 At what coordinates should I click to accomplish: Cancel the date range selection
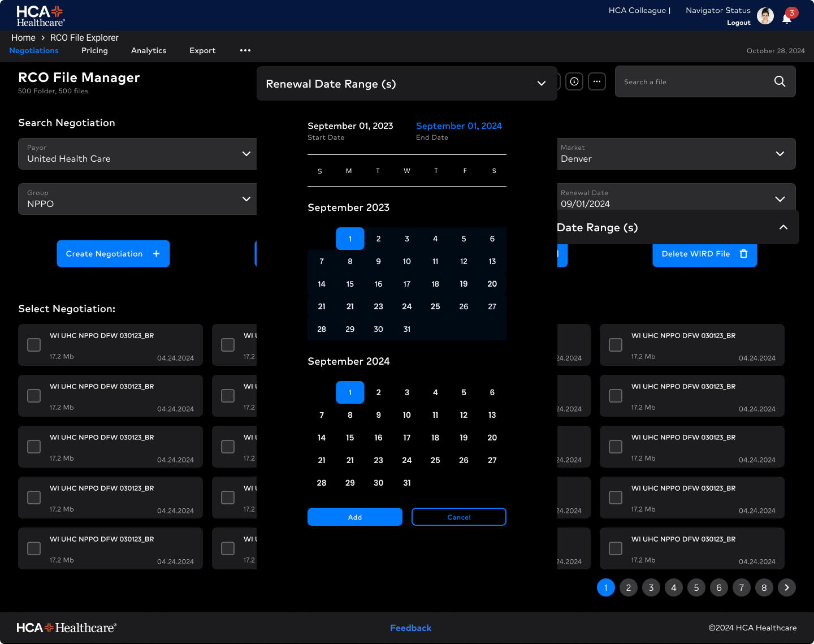coord(458,517)
